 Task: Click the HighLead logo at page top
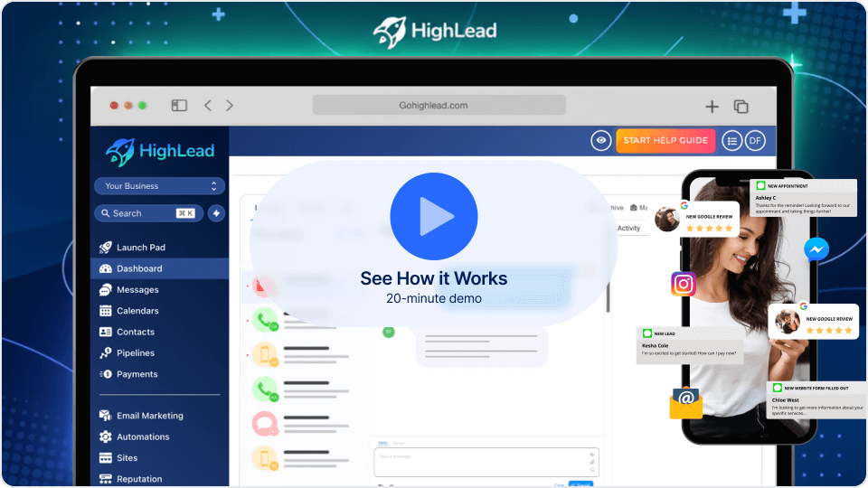[x=435, y=32]
